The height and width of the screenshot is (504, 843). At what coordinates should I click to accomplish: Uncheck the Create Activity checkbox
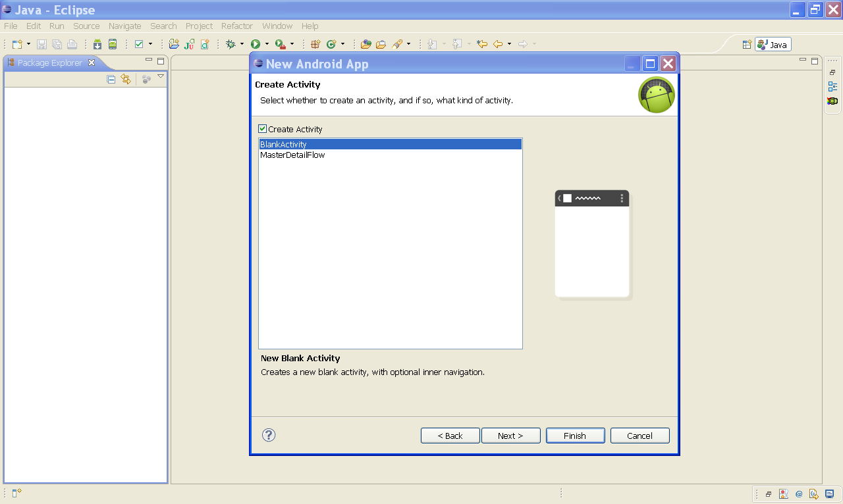click(x=263, y=128)
